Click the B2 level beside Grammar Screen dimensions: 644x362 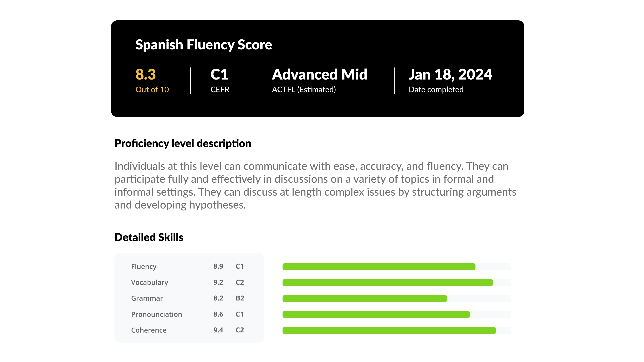click(240, 298)
